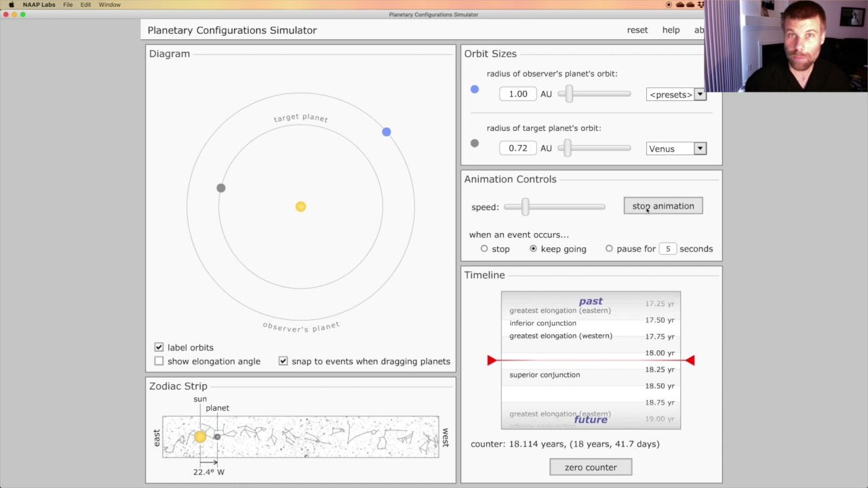Click the 17.75 yr timeline label
The image size is (868, 488).
click(660, 336)
